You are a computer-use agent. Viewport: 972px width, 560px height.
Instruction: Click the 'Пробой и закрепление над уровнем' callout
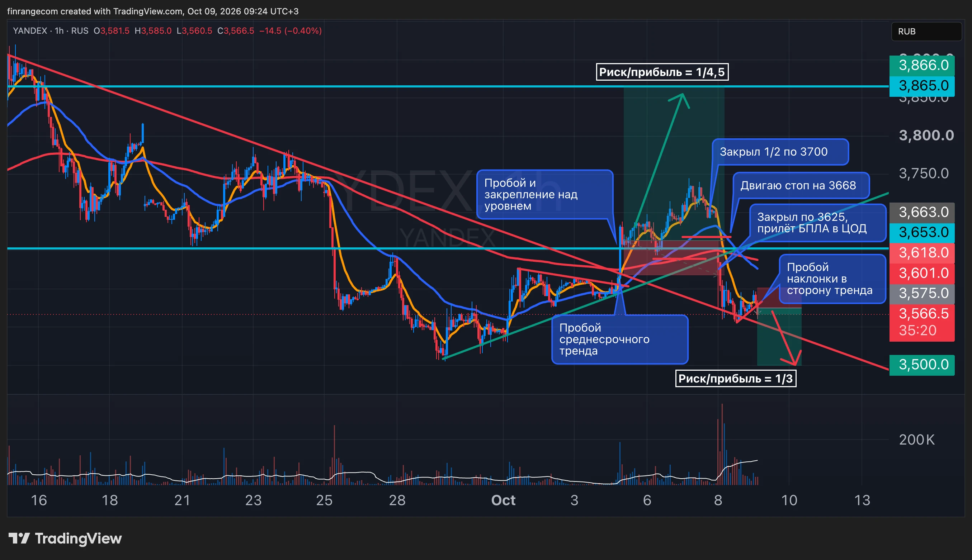(x=544, y=194)
